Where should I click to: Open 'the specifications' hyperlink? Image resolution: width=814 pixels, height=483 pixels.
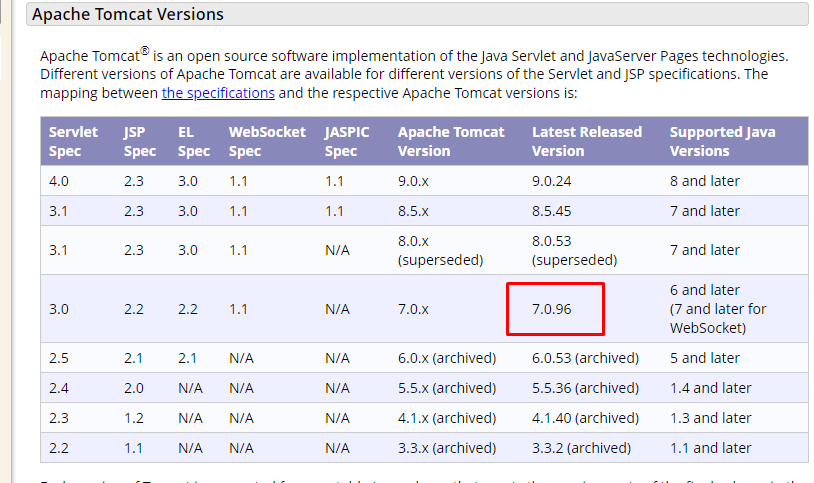point(218,93)
